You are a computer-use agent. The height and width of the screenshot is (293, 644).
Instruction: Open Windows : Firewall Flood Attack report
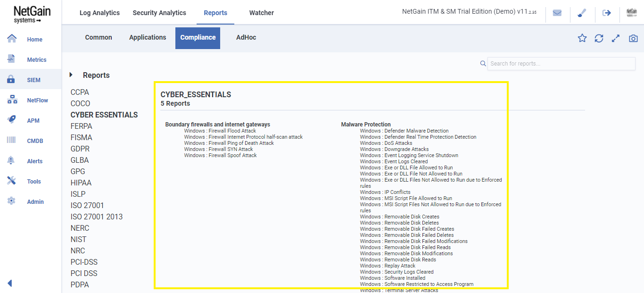tap(220, 131)
